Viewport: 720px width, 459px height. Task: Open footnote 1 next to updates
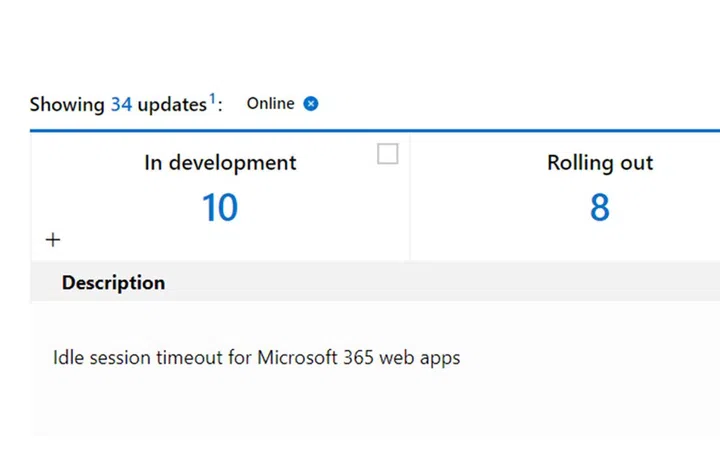[212, 98]
